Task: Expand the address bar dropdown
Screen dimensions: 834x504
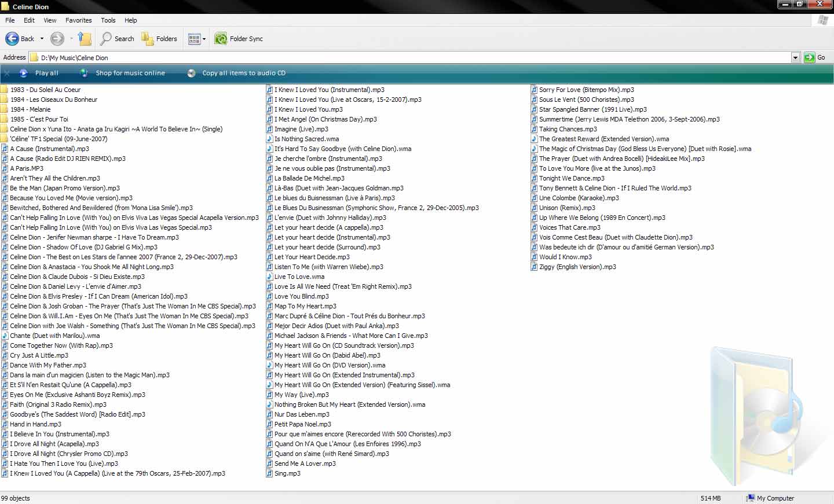Action: 795,57
